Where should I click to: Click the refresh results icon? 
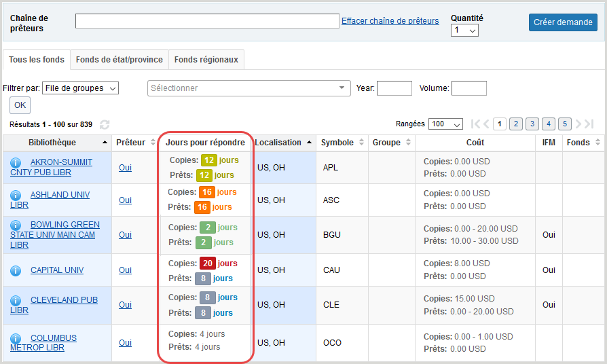coord(105,125)
